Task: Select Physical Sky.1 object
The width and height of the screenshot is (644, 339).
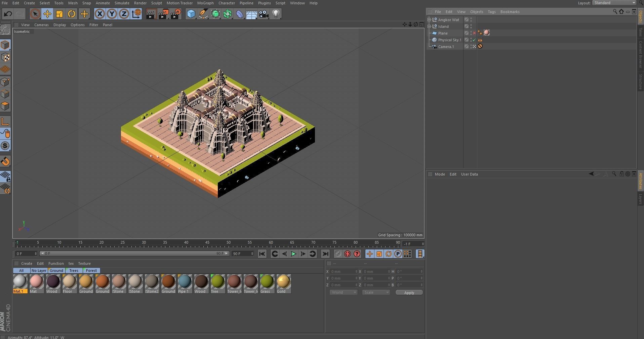Action: pos(449,40)
